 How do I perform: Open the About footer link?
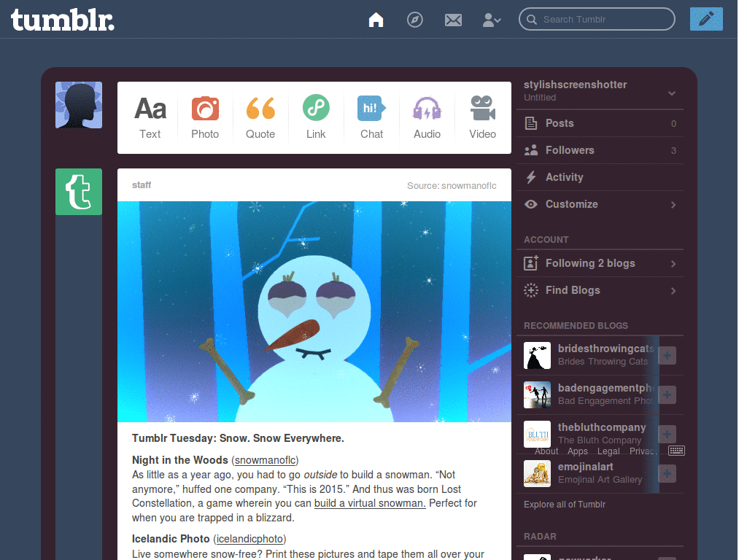tap(546, 451)
